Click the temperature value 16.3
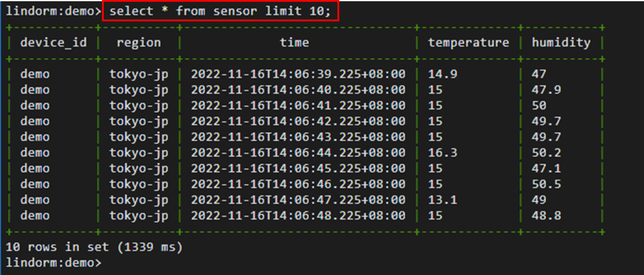644x275 pixels. tap(443, 153)
